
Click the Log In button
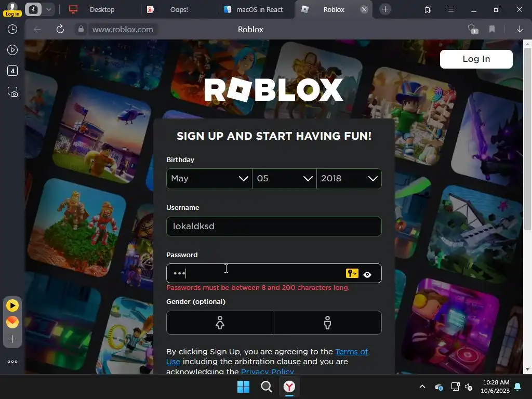(x=476, y=59)
